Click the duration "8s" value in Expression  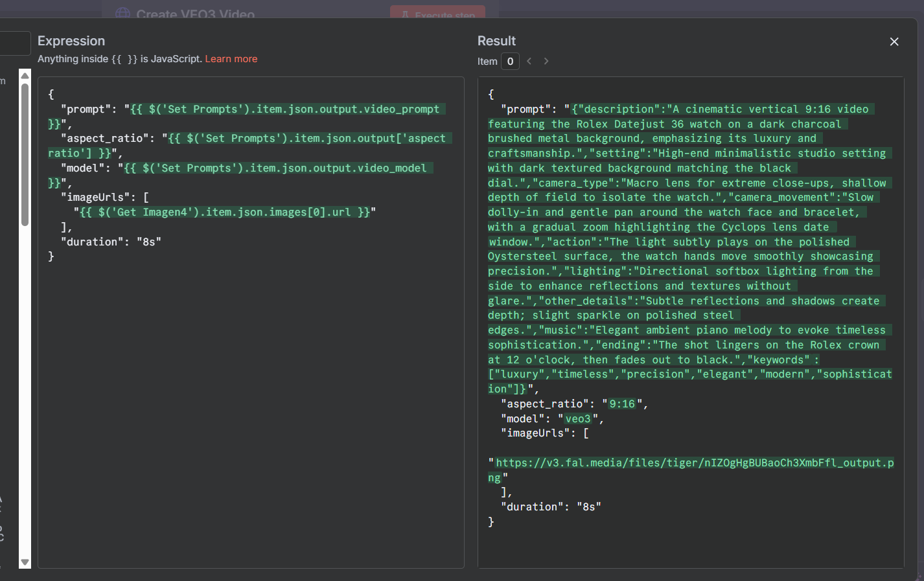[148, 242]
